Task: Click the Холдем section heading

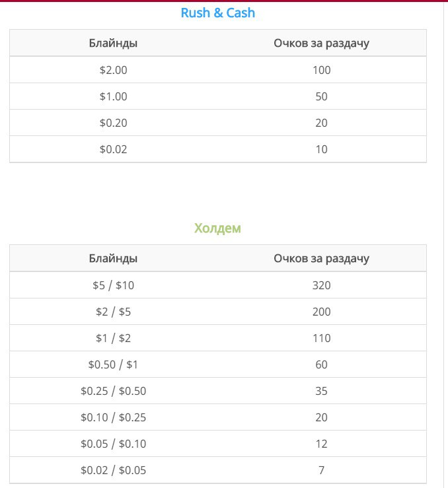Action: (x=217, y=228)
